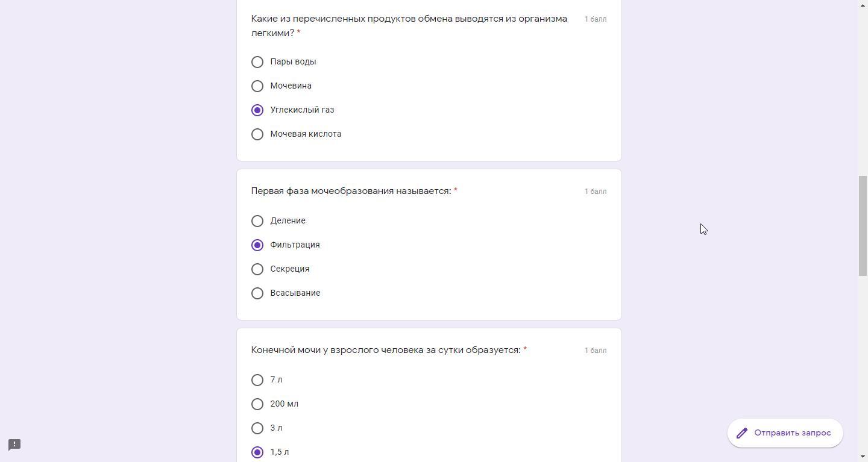Viewport: 868px width, 462px height.
Task: Select the 'Фильтрация' radio button
Action: click(x=257, y=245)
